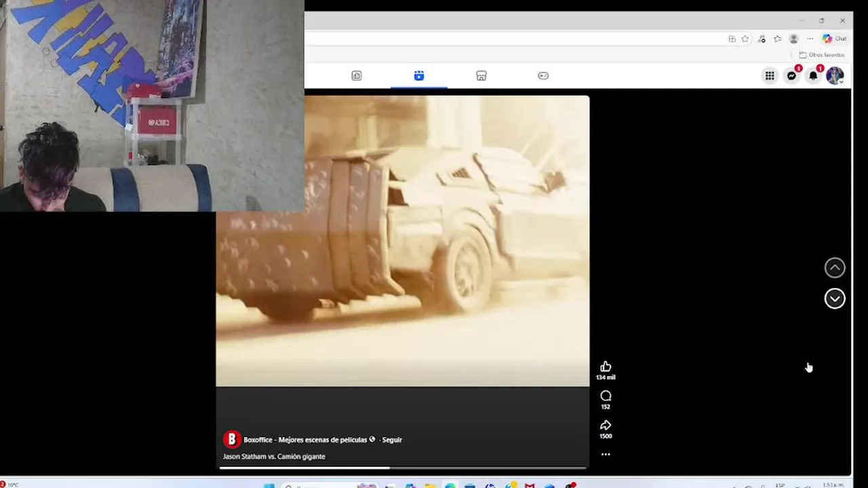Open the account profile picture menu
The image size is (868, 488).
[x=835, y=76]
